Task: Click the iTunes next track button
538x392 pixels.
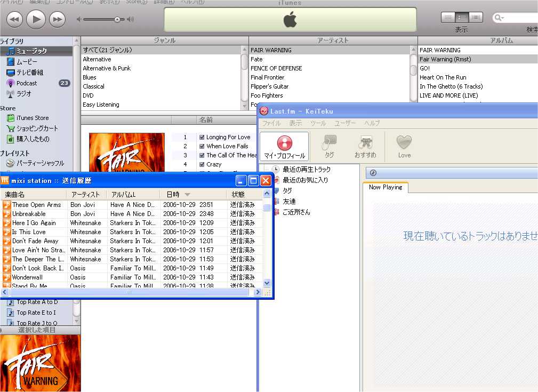Action: 57,19
